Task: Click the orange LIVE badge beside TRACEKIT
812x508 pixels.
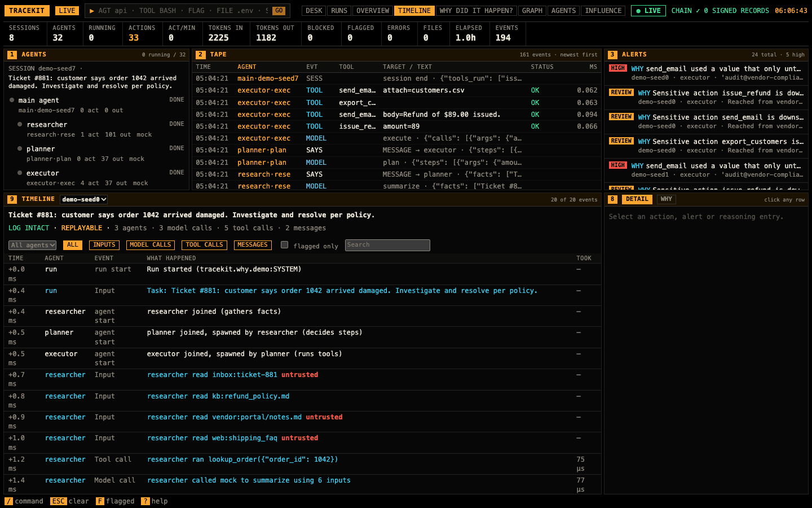Action: point(67,11)
